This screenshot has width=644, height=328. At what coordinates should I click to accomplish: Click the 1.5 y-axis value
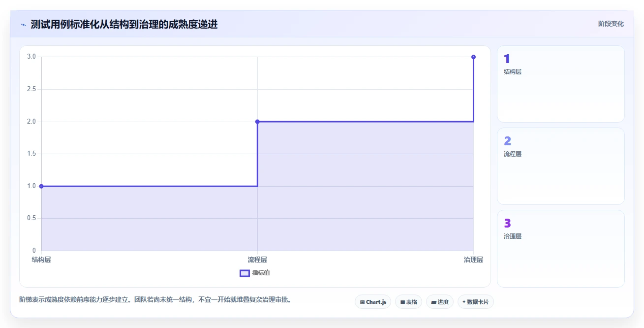31,154
